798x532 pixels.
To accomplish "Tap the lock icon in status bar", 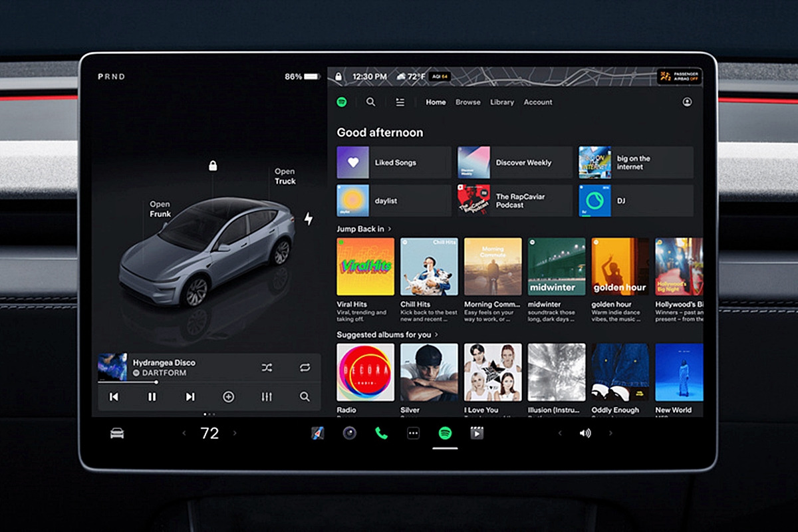I will [338, 76].
